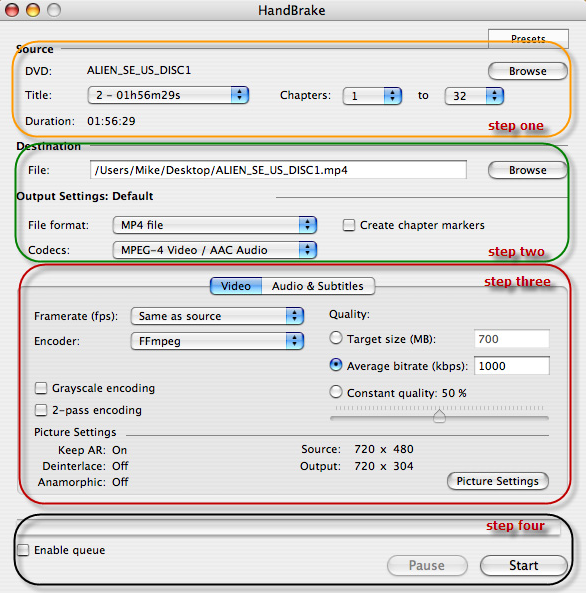This screenshot has height=595, width=586.
Task: Check the Enable queue box
Action: click(23, 550)
